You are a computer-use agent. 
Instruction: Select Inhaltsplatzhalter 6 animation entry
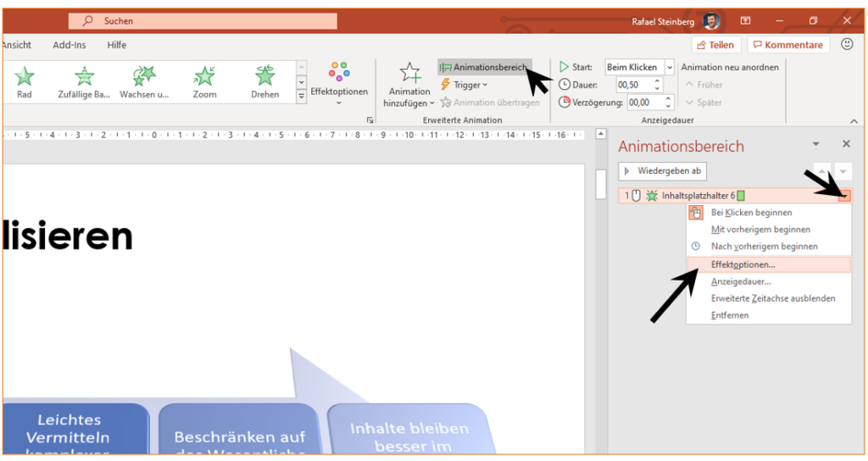click(x=734, y=196)
